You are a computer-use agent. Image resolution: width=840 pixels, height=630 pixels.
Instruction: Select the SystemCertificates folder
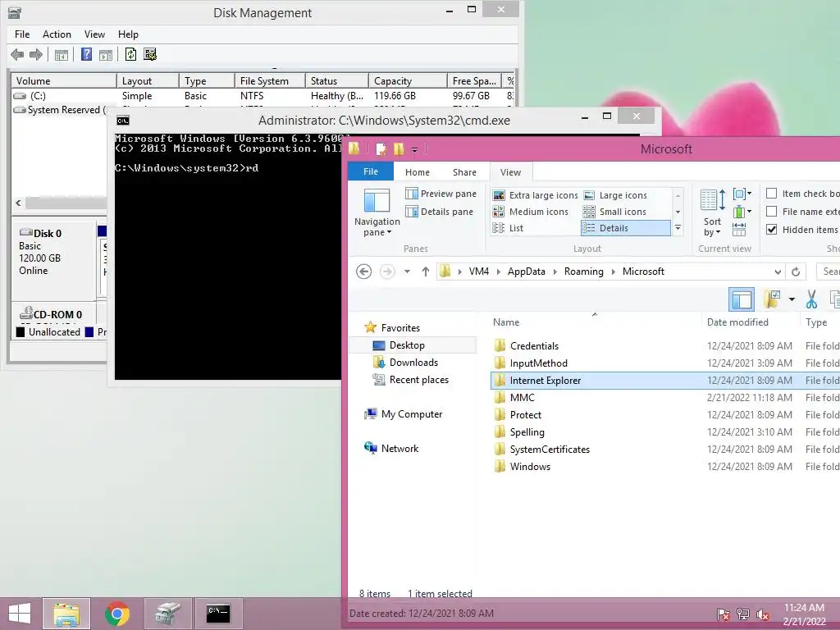click(549, 450)
